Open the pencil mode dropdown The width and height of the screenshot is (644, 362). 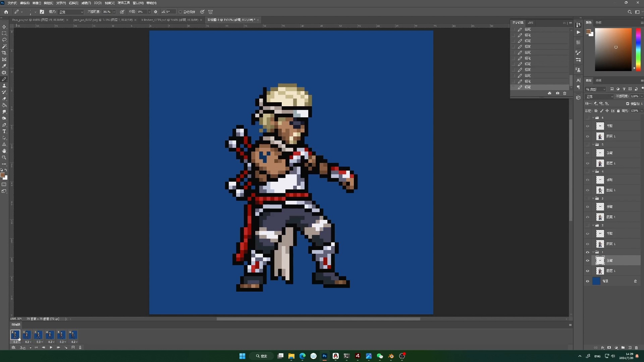(71, 12)
